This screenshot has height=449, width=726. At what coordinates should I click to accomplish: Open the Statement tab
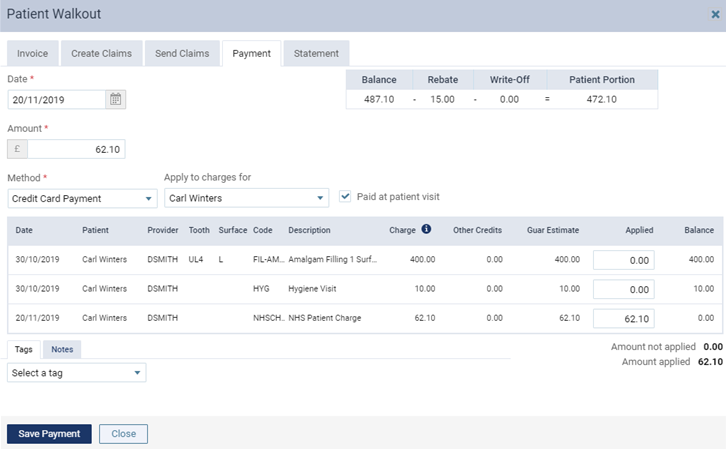click(316, 53)
